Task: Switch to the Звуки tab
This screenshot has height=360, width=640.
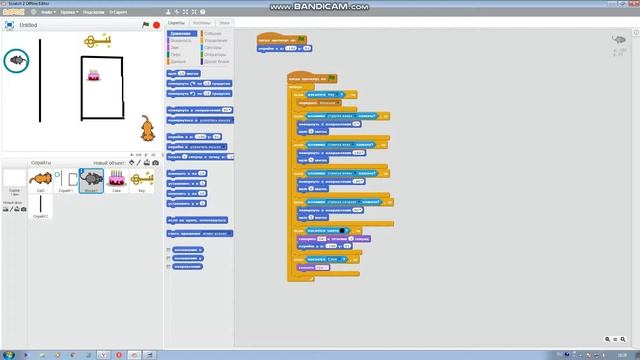Action: tap(224, 23)
